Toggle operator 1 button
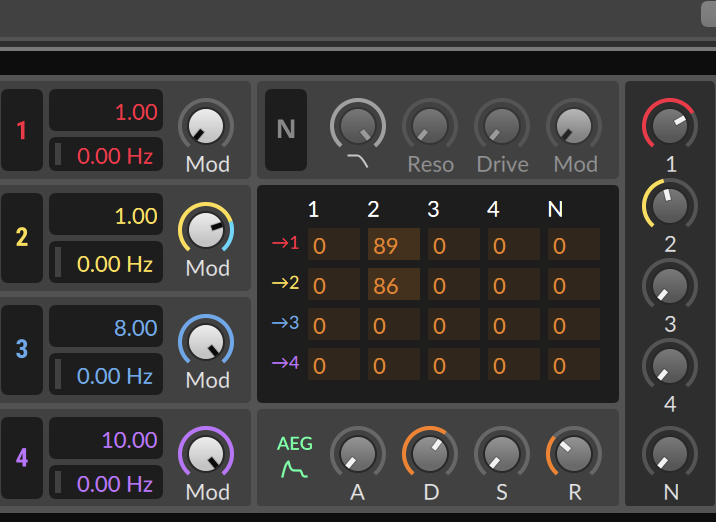Image resolution: width=716 pixels, height=522 pixels. (22, 129)
